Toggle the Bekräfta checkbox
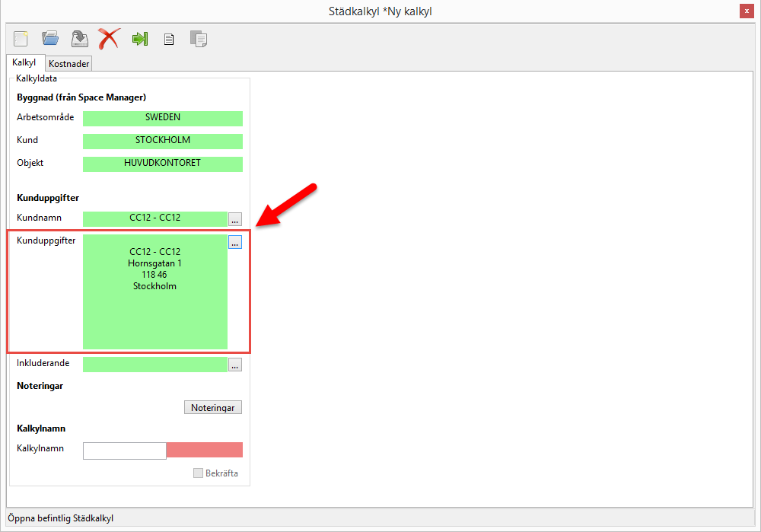761x532 pixels. (199, 473)
